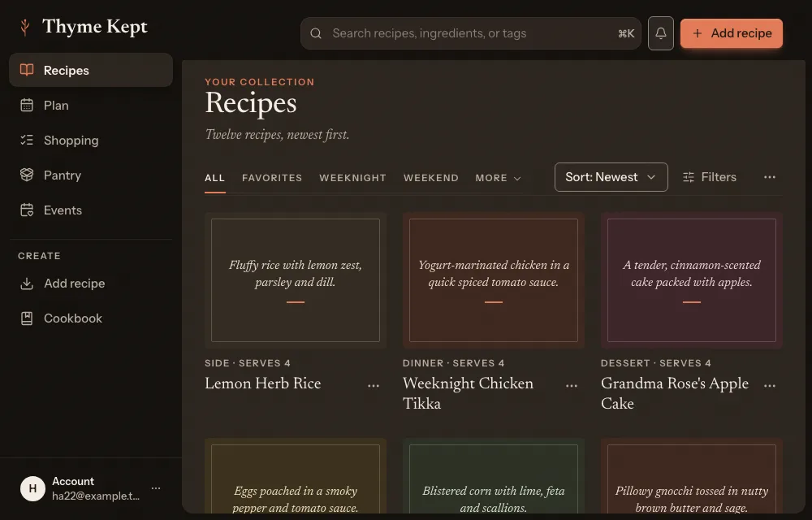The width and height of the screenshot is (812, 520).
Task: Click the Plan calendar icon
Action: pyautogui.click(x=27, y=105)
